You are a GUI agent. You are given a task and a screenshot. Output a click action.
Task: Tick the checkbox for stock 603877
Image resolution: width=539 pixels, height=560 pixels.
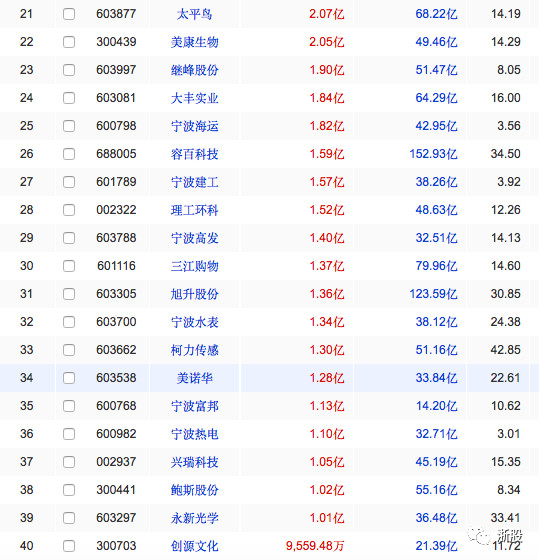coord(69,14)
